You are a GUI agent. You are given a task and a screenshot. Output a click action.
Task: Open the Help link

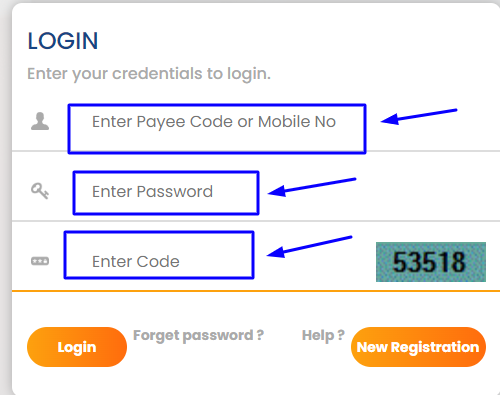coord(323,335)
